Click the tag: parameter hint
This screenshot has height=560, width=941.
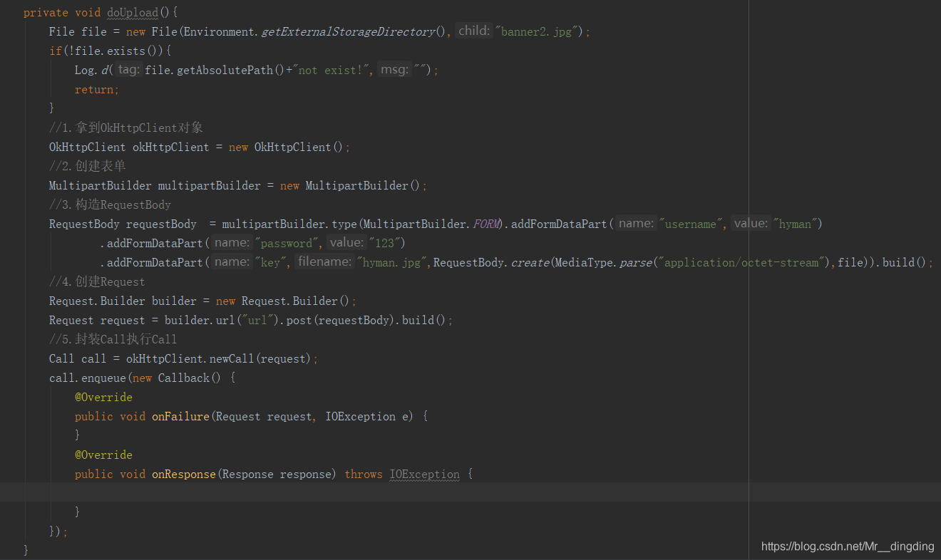pyautogui.click(x=129, y=70)
